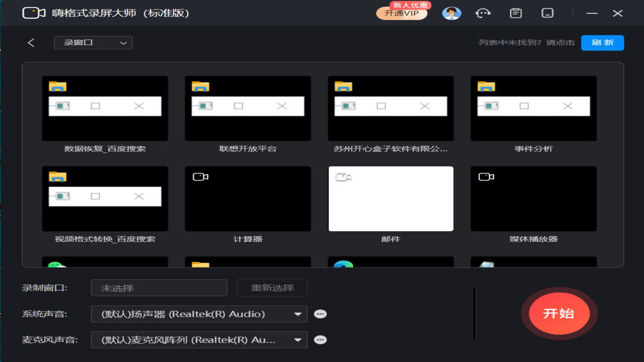The image size is (644, 362).
Task: Click the clipboard notes icon in title bar
Action: [516, 14]
